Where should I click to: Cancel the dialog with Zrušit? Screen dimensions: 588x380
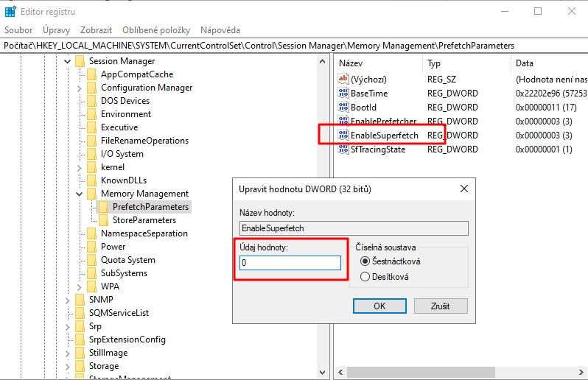(x=441, y=306)
